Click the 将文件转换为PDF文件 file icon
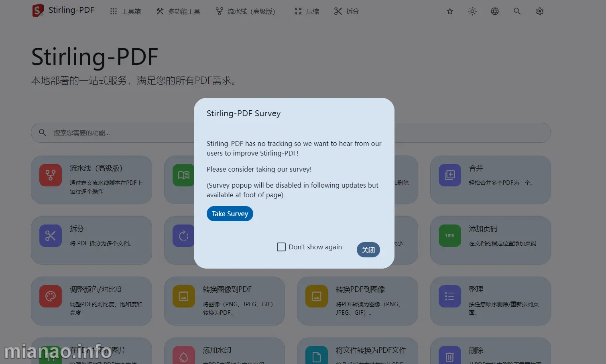This screenshot has height=364, width=606. coord(317,355)
